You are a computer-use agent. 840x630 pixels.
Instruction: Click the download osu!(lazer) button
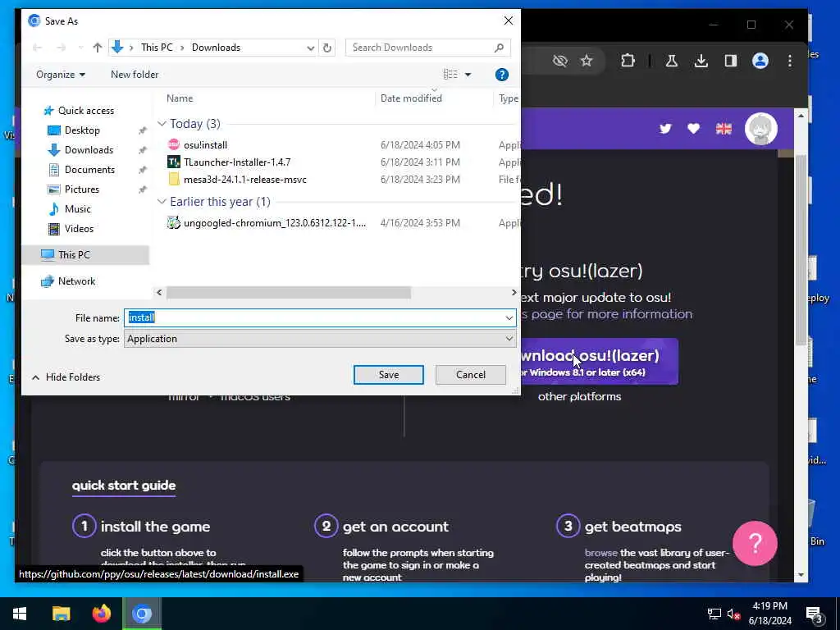point(598,362)
